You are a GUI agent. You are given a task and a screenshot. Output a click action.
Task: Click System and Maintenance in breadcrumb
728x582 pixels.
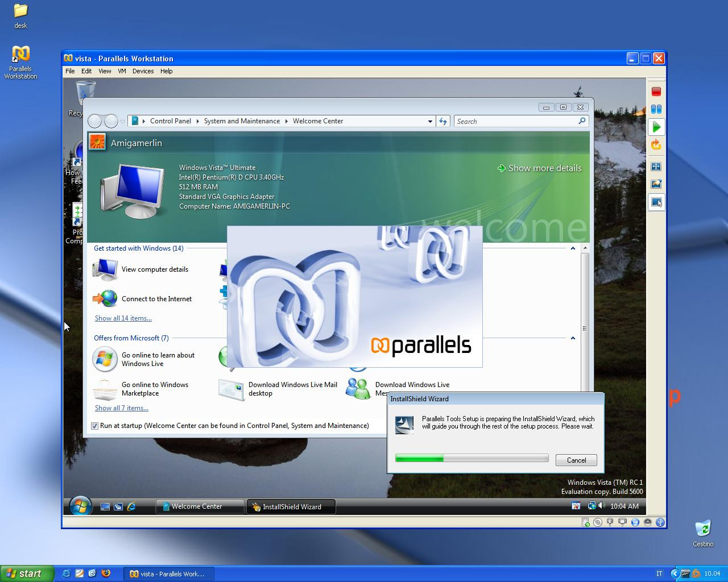[242, 121]
